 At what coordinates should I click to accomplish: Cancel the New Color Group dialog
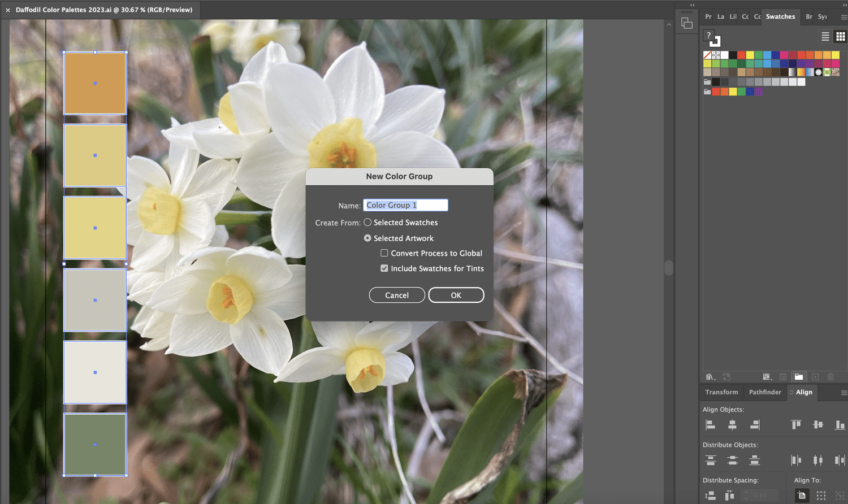click(397, 295)
